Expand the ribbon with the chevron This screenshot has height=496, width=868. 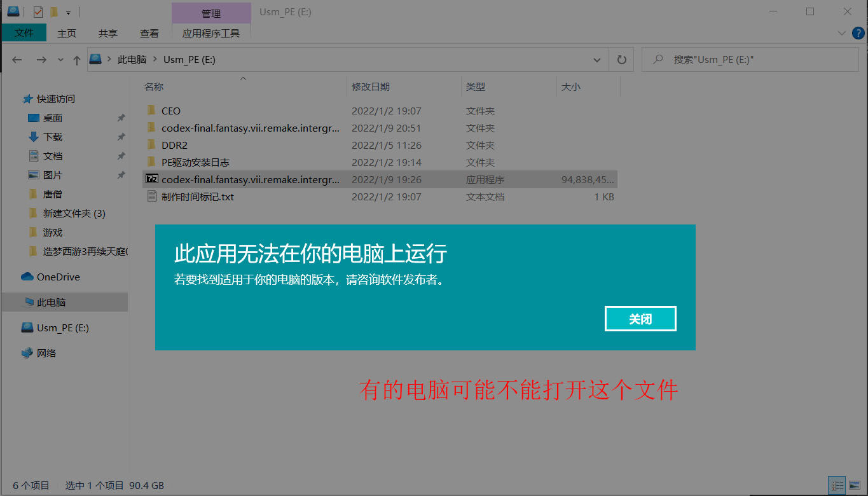click(x=842, y=33)
